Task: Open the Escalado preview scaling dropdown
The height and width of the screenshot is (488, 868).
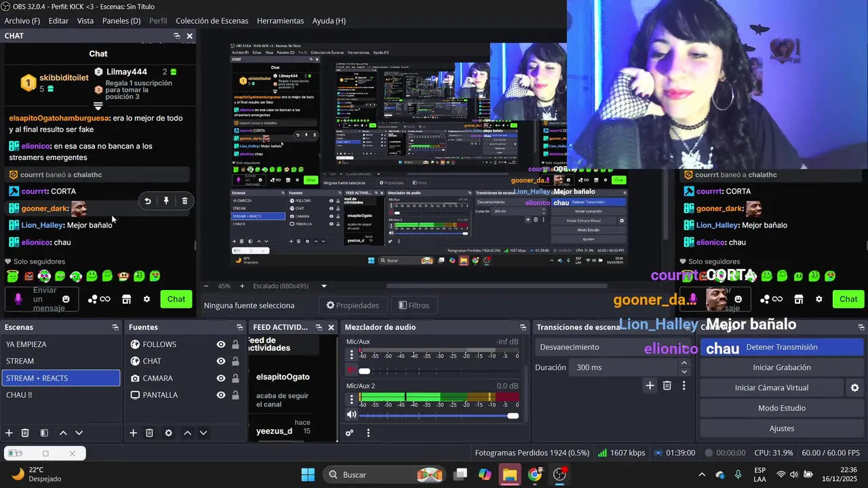Action: pos(323,286)
